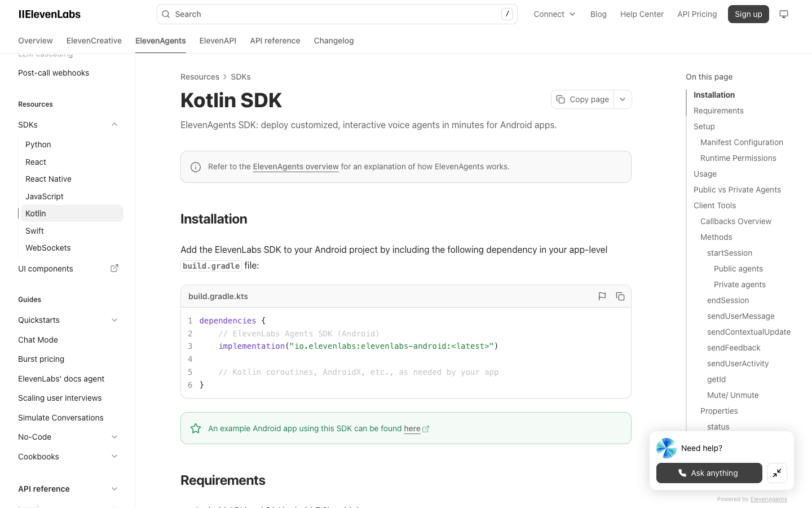Click the star icon in the example app note

pos(196,428)
